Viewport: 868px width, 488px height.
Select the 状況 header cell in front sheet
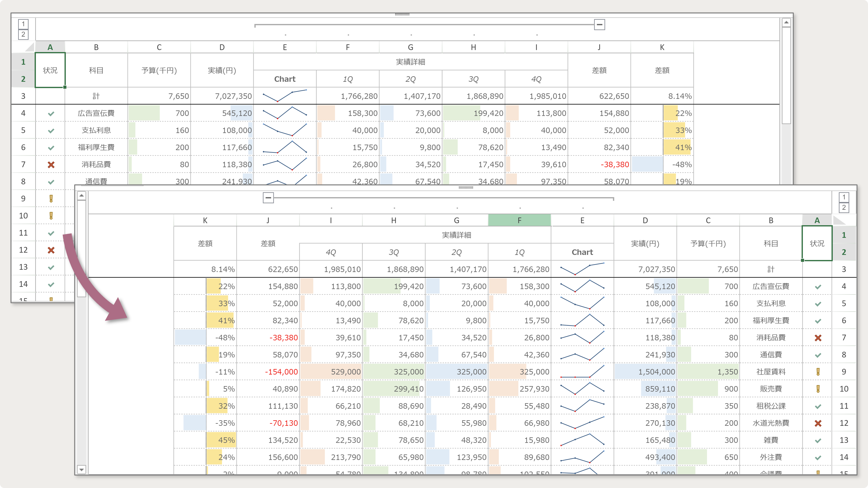817,244
